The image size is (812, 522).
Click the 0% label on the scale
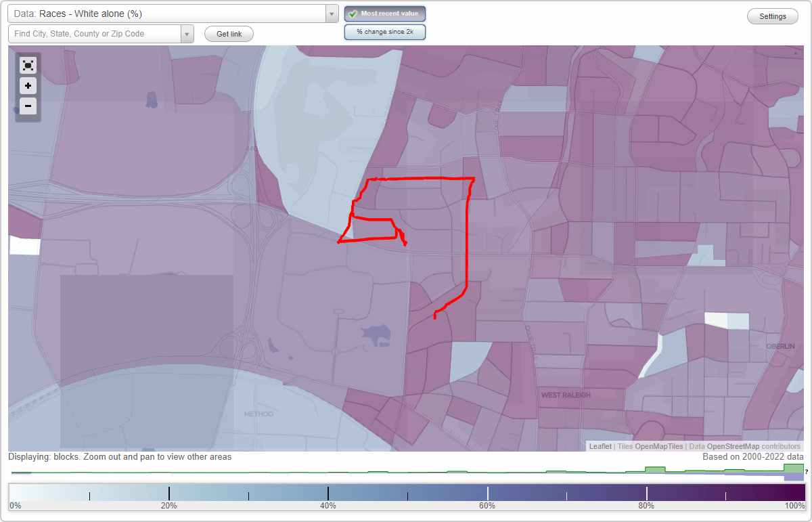[16, 506]
